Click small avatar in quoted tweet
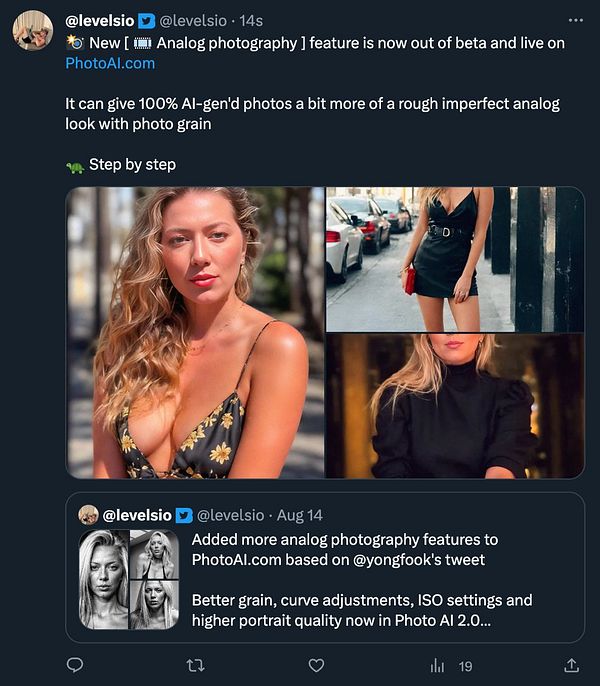 88,515
